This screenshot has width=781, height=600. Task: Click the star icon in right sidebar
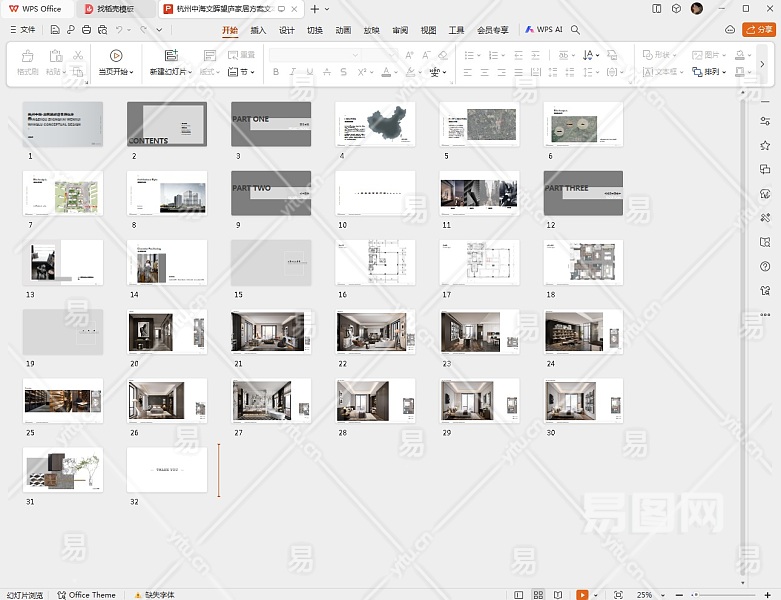[765, 145]
